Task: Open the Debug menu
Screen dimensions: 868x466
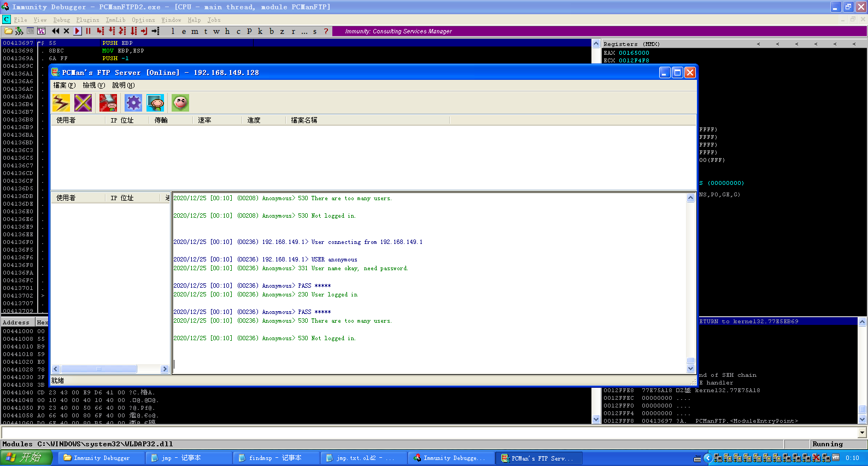Action: click(62, 20)
